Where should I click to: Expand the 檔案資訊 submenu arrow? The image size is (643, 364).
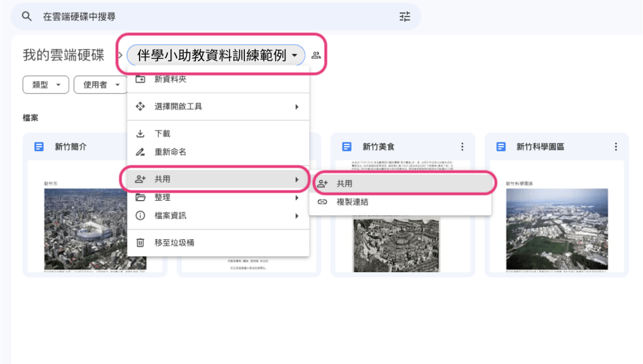point(297,216)
